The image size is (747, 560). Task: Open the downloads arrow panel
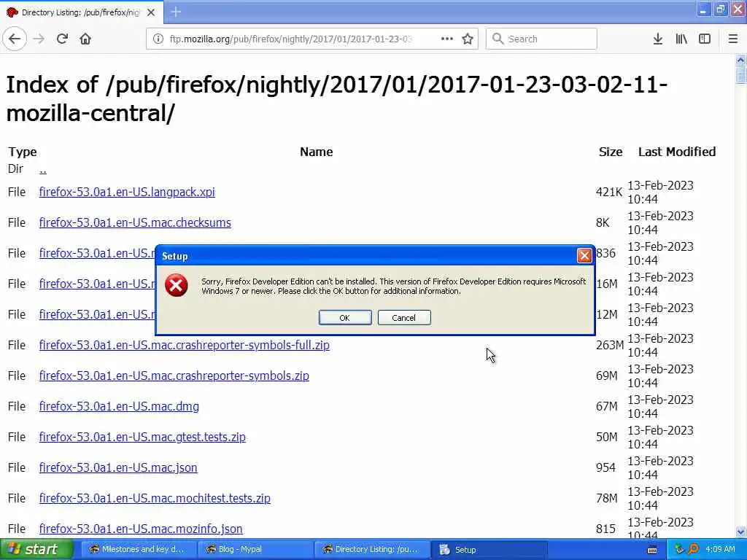[658, 39]
